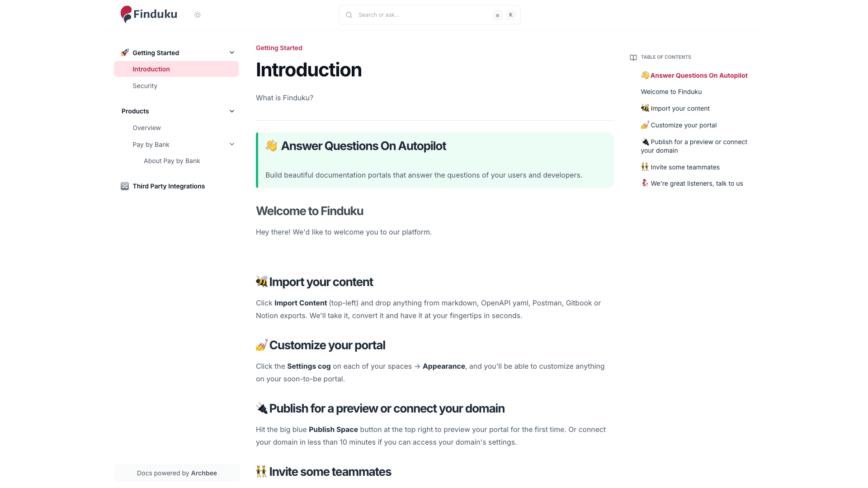Jump to Invite some teammates via contents
Viewport: 868px width, 488px height.
685,167
